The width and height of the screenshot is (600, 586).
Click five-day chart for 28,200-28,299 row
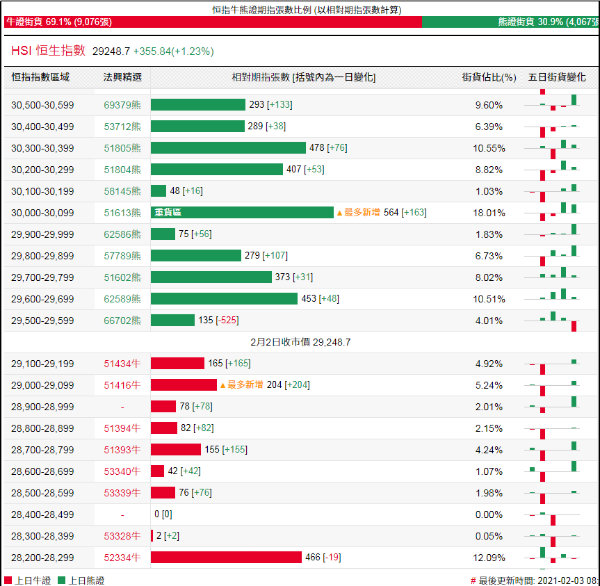553,557
